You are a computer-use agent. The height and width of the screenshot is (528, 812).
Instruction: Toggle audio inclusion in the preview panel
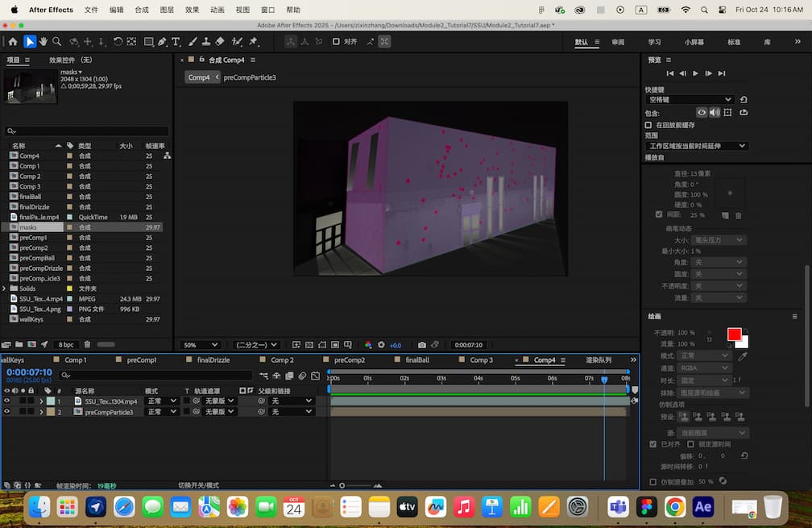(714, 112)
